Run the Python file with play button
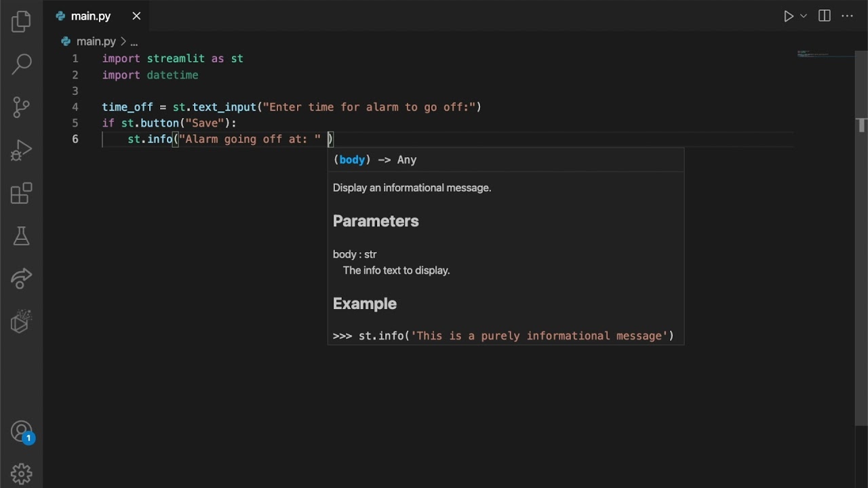The image size is (868, 488). point(789,16)
